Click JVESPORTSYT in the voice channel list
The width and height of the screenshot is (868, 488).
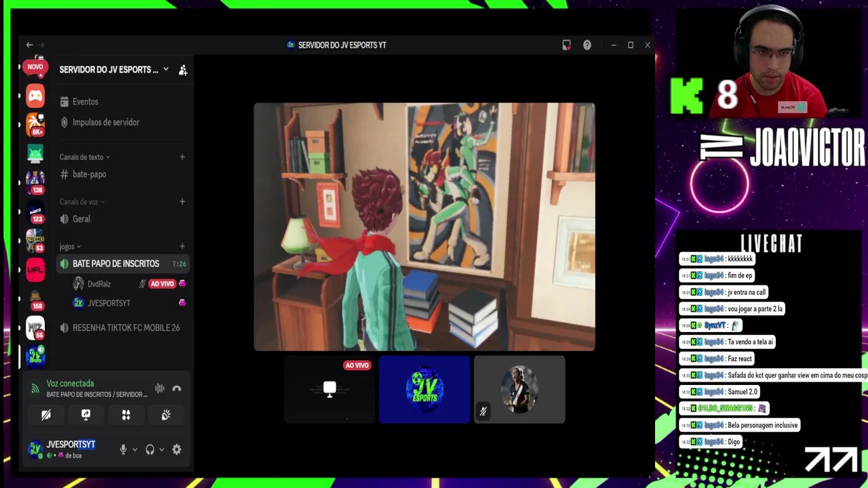tap(108, 303)
